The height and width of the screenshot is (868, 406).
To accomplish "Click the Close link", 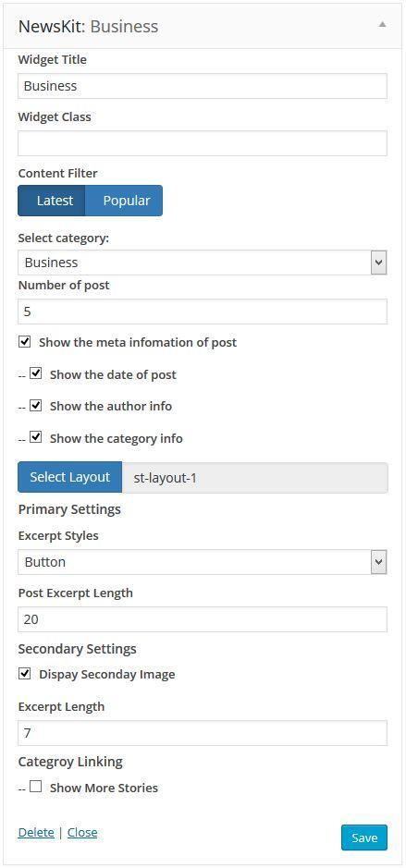I will pyautogui.click(x=82, y=833).
